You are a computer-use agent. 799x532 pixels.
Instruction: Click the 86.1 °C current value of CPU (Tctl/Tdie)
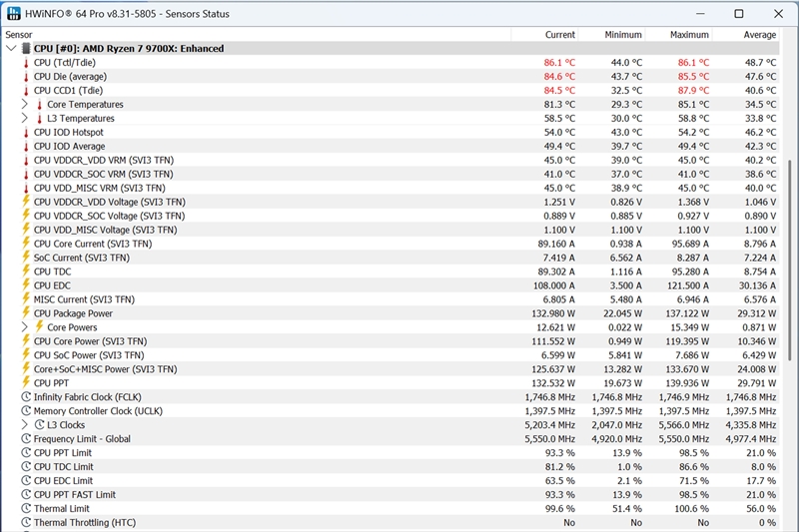click(x=559, y=63)
